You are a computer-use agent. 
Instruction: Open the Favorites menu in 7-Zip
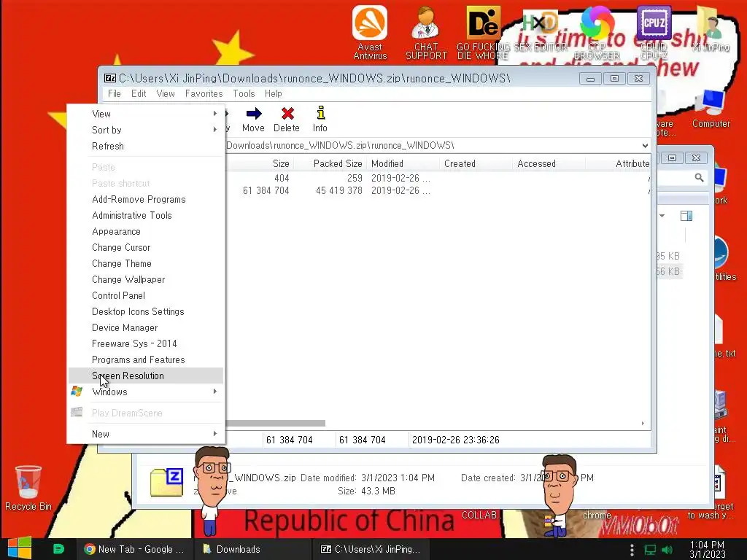tap(204, 93)
